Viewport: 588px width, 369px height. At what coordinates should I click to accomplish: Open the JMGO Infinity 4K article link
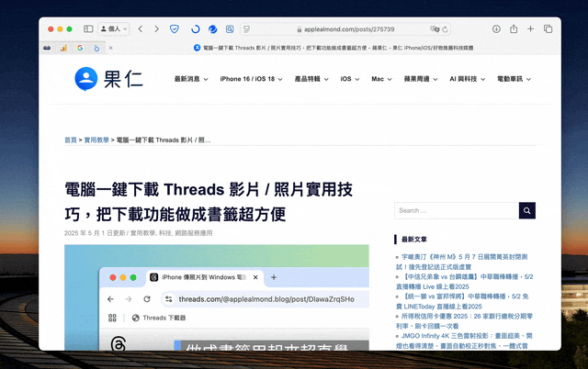coord(464,341)
